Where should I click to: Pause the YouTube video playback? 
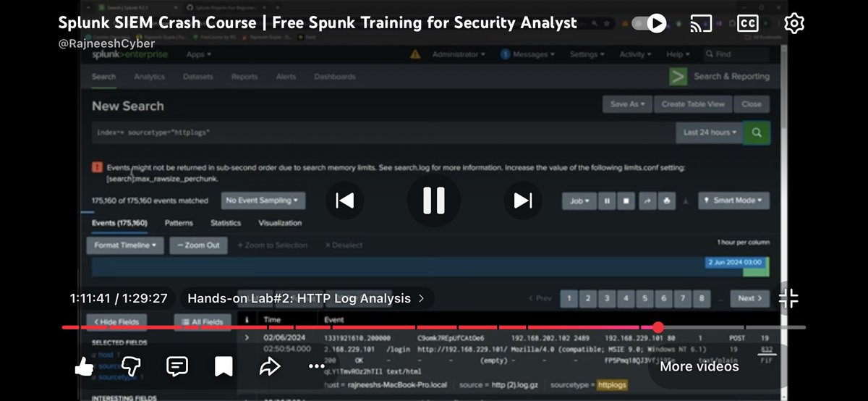click(x=434, y=200)
